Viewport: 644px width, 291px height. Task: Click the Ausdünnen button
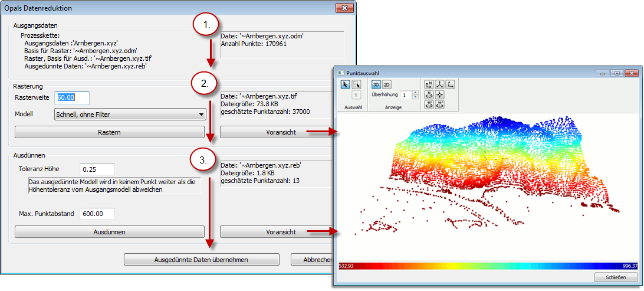pyautogui.click(x=109, y=232)
